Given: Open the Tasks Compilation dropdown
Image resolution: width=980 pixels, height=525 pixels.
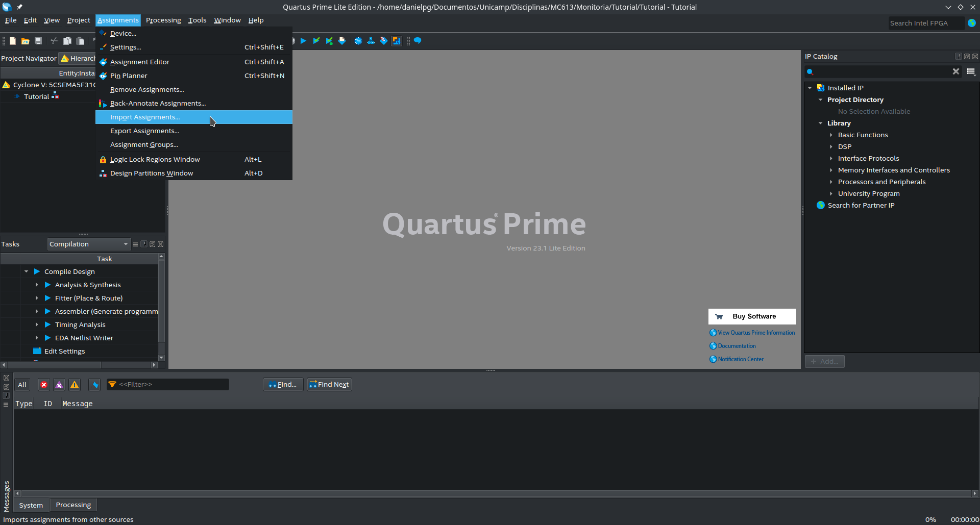Looking at the screenshot, I should (89, 244).
